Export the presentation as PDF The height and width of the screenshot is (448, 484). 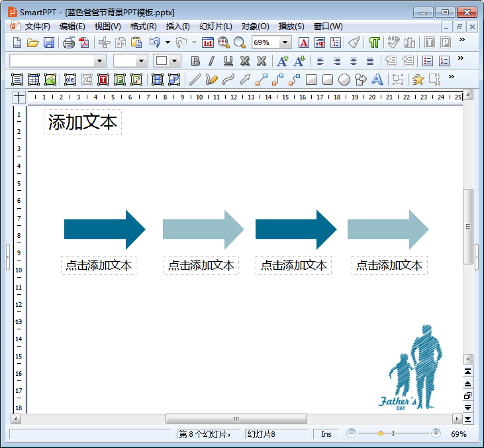coord(83,42)
